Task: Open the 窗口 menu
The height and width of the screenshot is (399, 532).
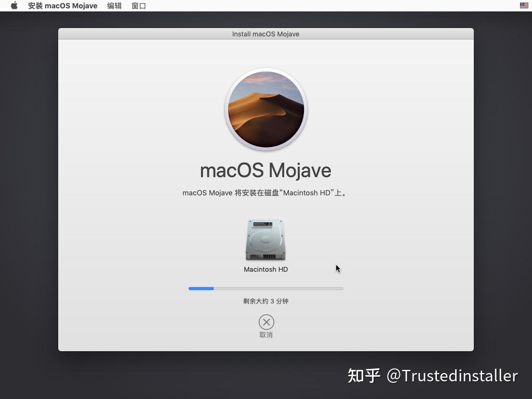Action: pos(138,6)
